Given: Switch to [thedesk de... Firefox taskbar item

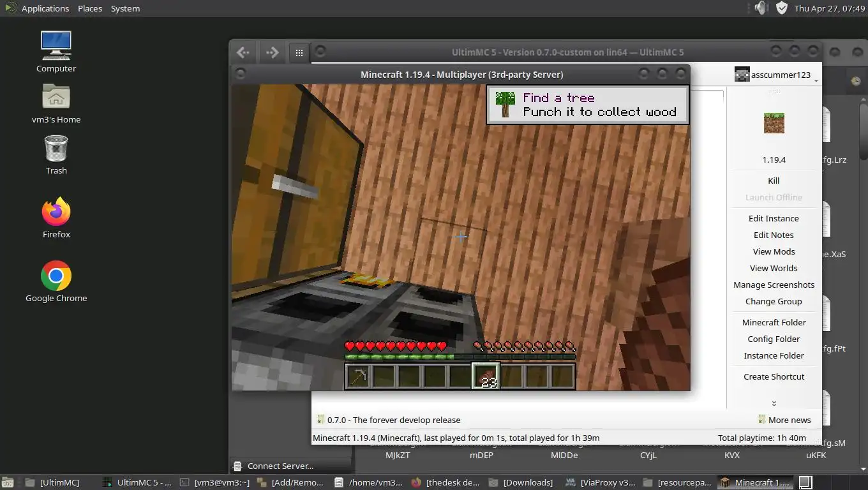Looking at the screenshot, I should coord(446,482).
